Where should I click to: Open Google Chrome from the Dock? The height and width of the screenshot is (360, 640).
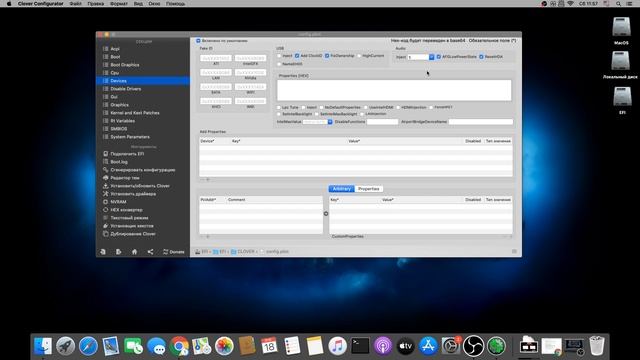179,346
